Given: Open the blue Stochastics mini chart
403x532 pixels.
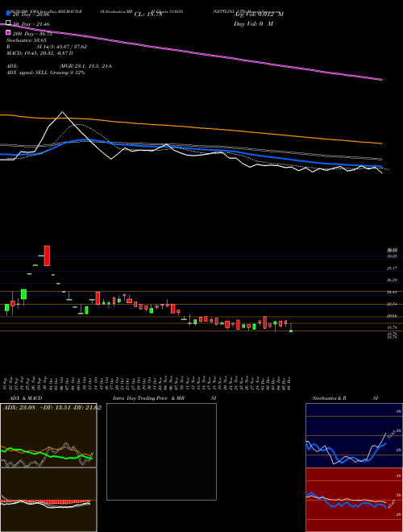Looking at the screenshot, I should tap(354, 435).
